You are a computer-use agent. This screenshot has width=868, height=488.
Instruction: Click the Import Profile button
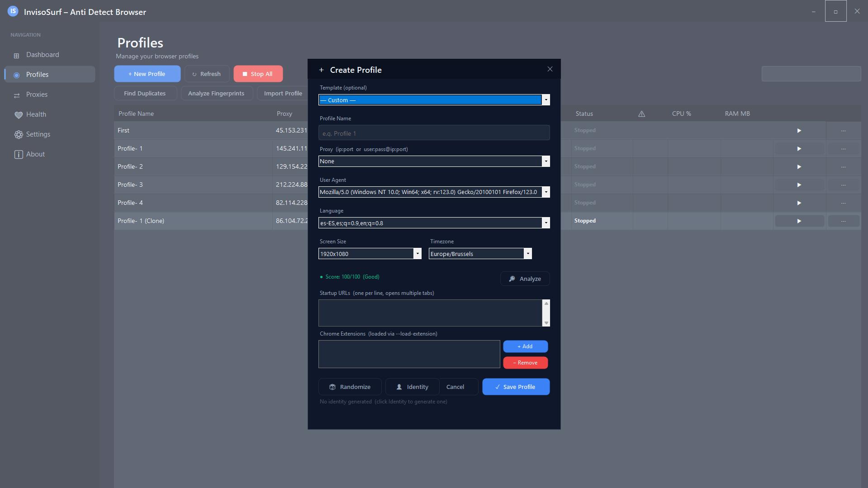tap(283, 93)
